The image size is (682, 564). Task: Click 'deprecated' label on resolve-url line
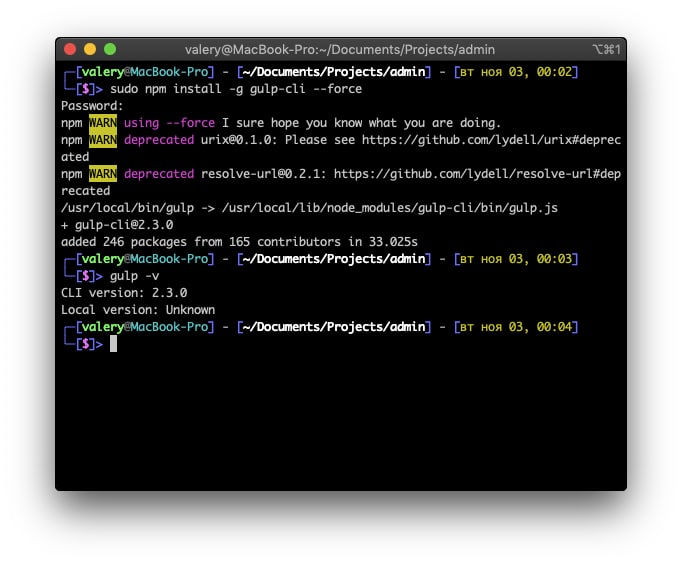click(x=159, y=174)
